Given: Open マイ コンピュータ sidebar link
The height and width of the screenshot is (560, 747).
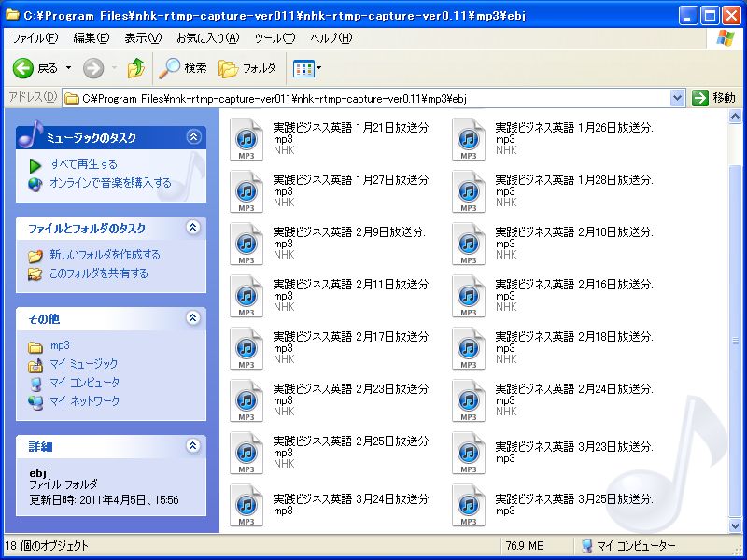Looking at the screenshot, I should (85, 383).
